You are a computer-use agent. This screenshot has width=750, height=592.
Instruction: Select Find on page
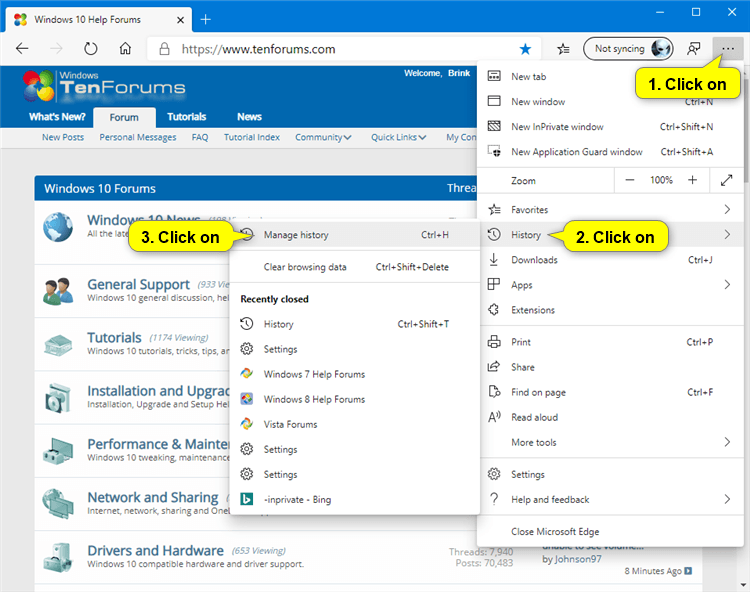[x=610, y=392]
